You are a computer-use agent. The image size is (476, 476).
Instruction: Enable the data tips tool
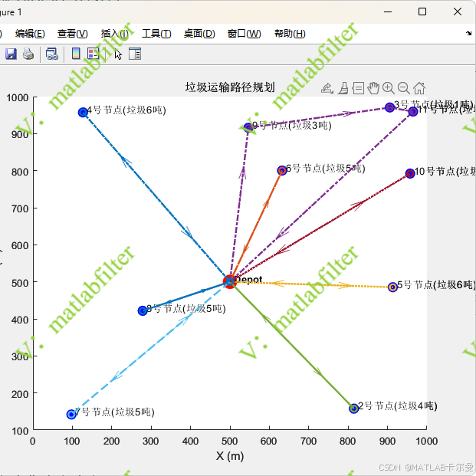point(358,88)
